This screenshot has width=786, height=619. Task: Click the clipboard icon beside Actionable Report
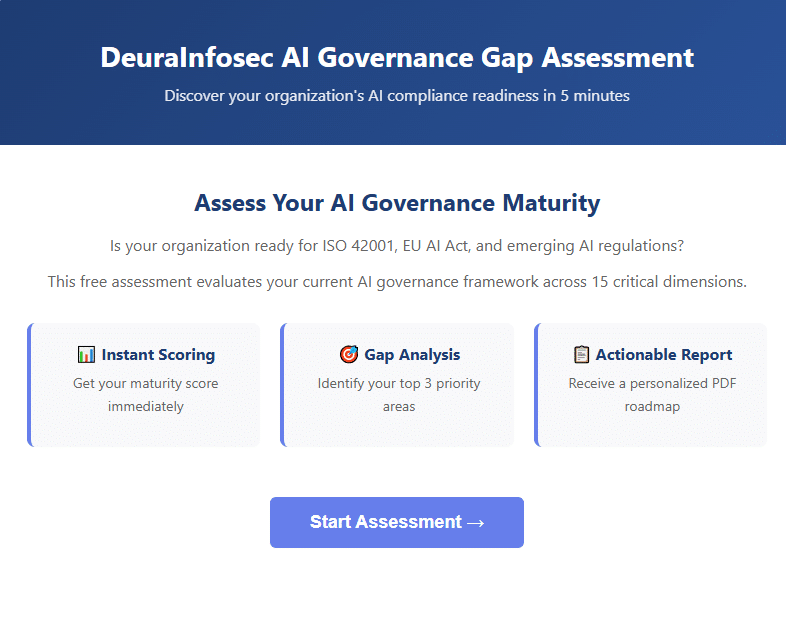pyautogui.click(x=581, y=355)
